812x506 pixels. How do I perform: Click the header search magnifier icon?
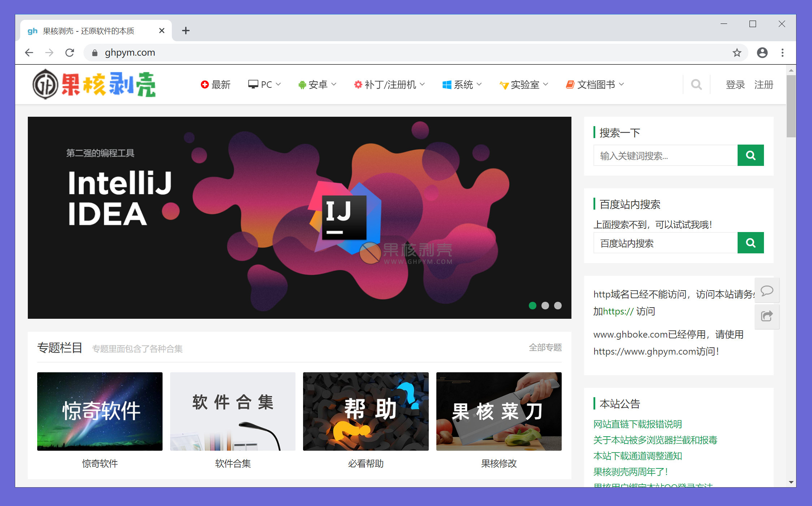point(696,85)
